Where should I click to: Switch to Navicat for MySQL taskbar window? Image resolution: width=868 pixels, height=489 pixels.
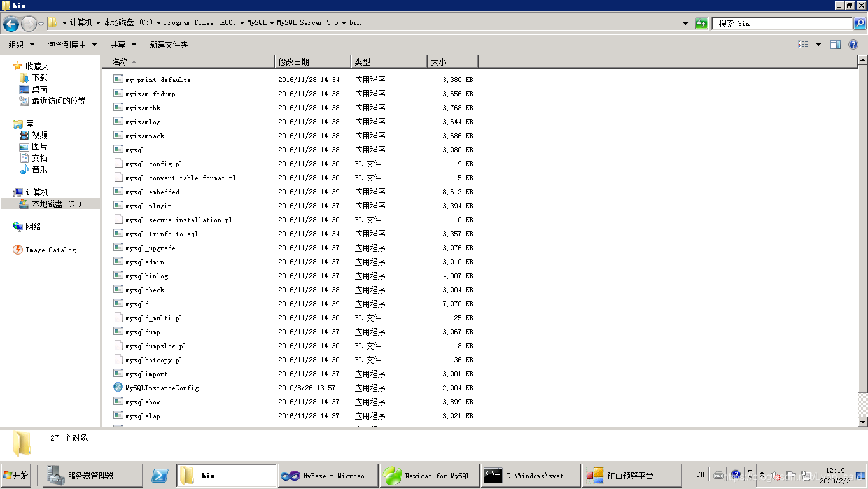(x=430, y=476)
